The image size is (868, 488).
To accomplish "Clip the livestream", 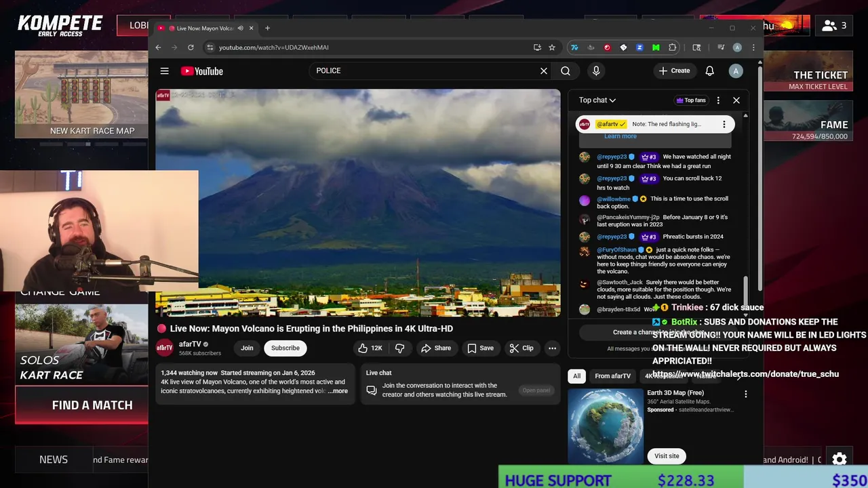I will (521, 348).
